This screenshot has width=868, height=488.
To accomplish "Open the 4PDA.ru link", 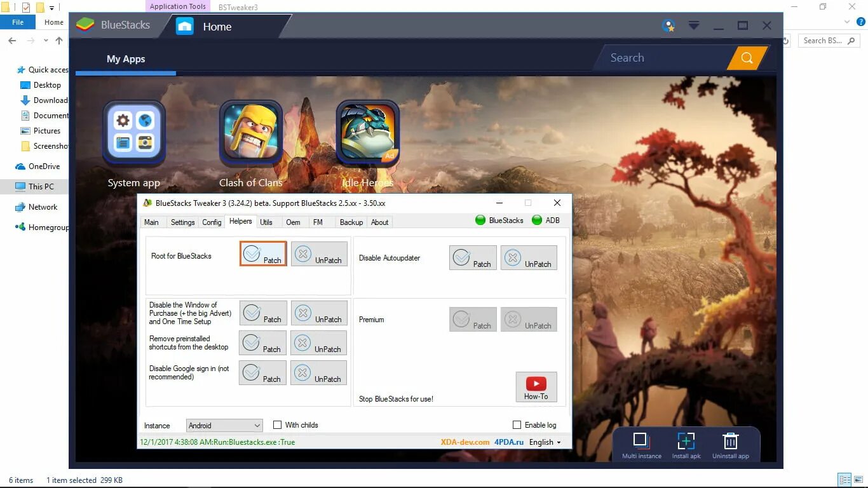I will tap(508, 442).
